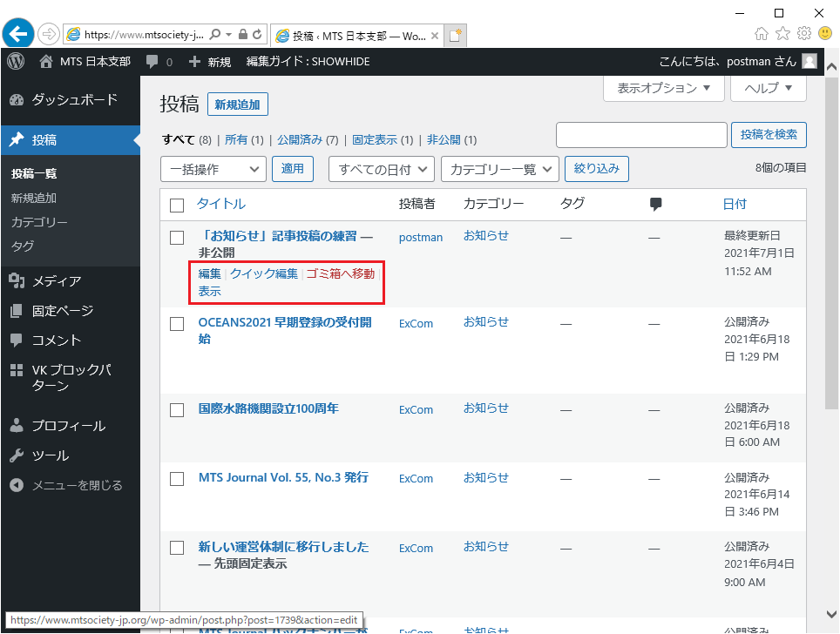This screenshot has height=634, width=840.
Task: Open the ツール tools sidebar menu
Action: click(x=51, y=455)
